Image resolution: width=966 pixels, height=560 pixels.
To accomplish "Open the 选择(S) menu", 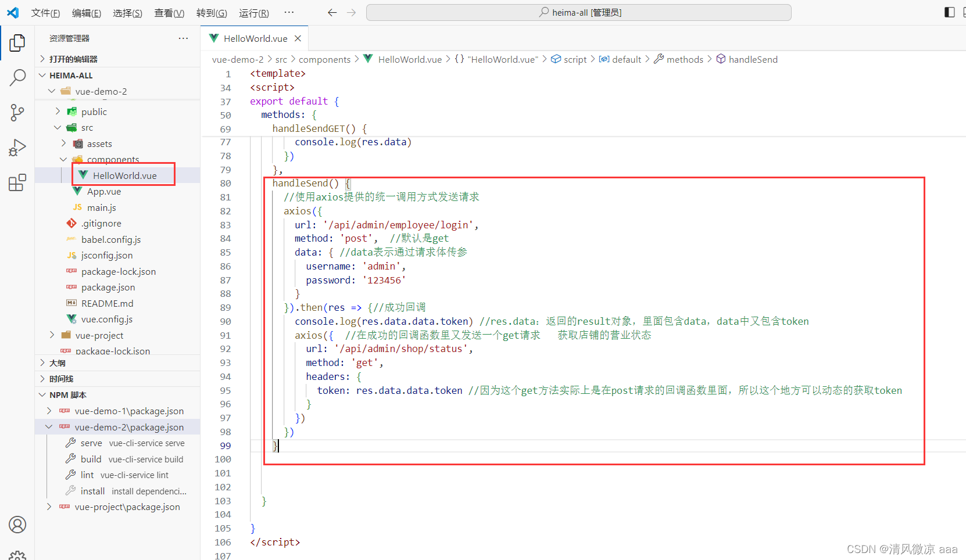I will [x=127, y=13].
